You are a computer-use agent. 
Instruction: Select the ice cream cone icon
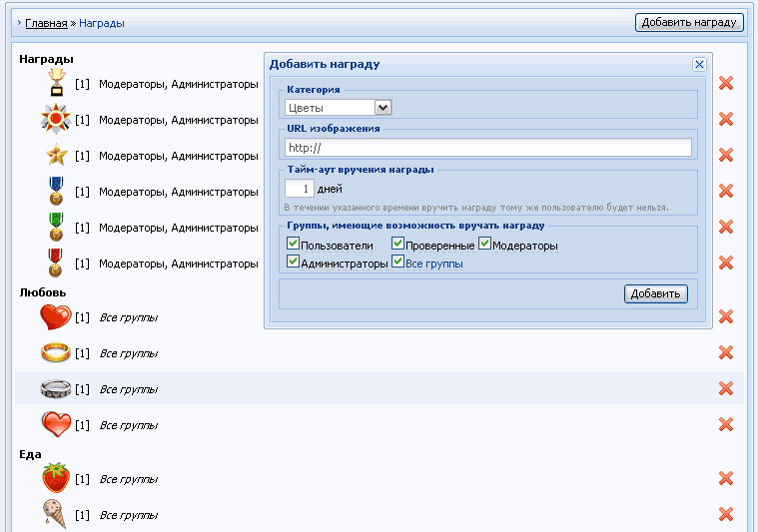coord(56,515)
